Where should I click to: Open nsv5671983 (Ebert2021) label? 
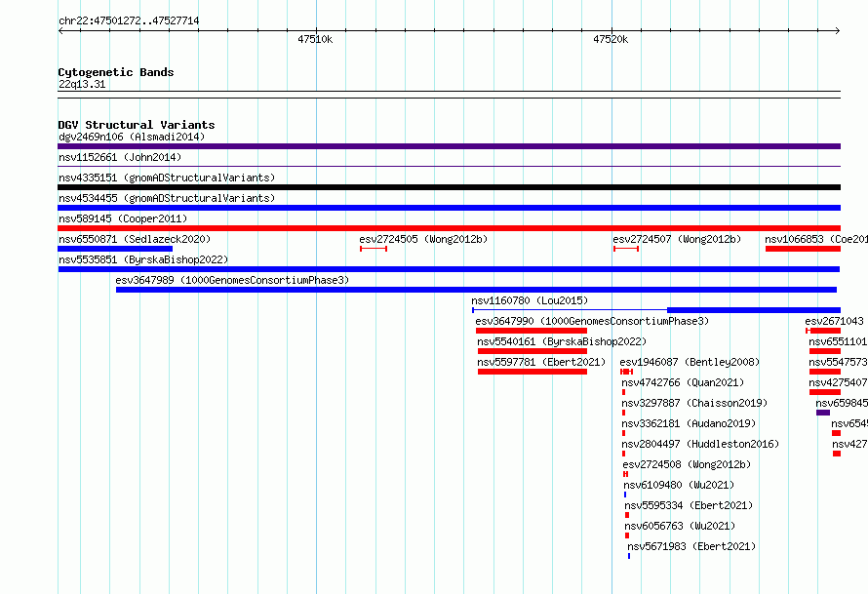click(692, 546)
